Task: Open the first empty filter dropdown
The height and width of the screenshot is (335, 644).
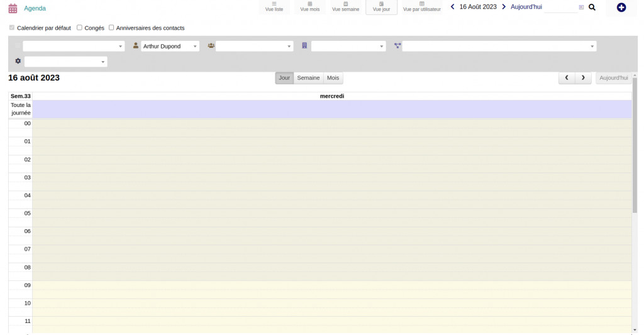Action: 74,46
